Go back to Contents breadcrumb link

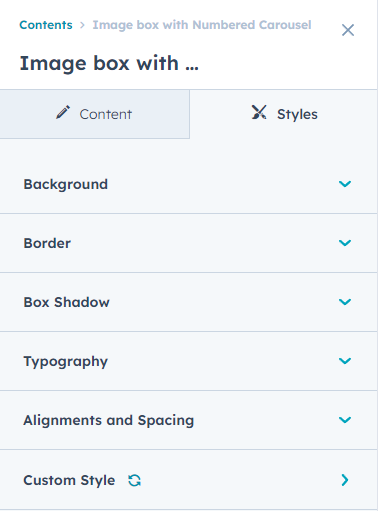tap(46, 25)
